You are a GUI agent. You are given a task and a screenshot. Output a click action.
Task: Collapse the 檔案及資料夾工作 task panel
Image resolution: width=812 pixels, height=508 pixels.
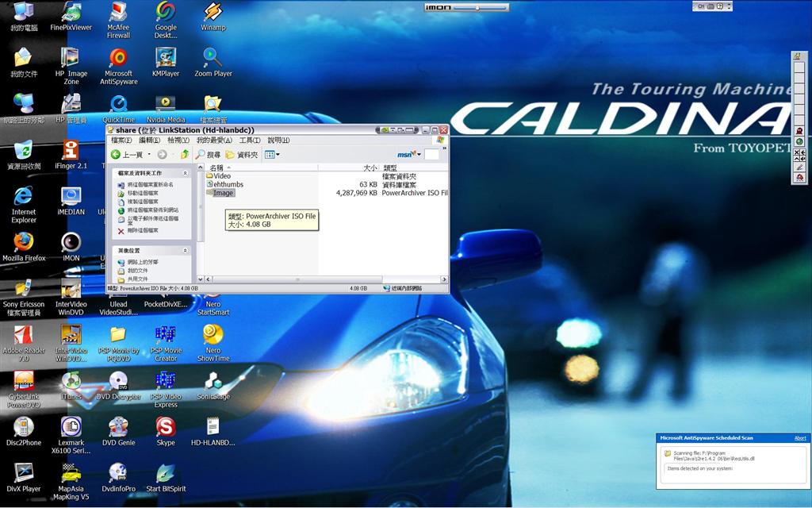[185, 173]
